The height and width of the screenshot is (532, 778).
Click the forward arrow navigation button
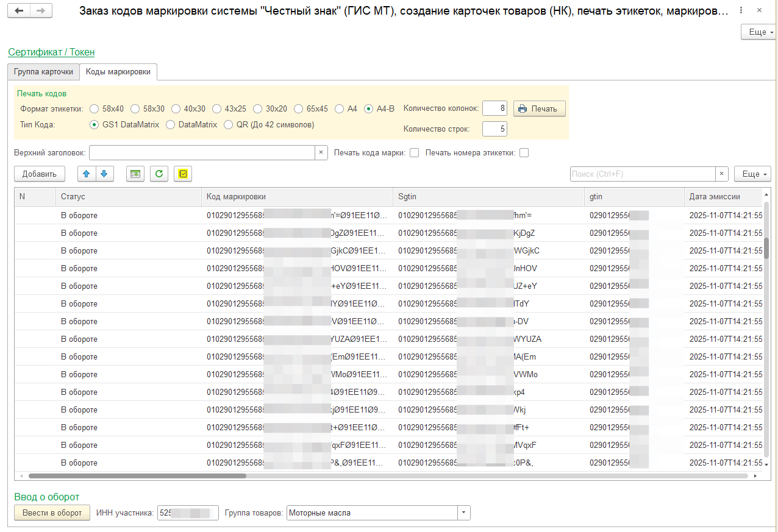[x=41, y=11]
